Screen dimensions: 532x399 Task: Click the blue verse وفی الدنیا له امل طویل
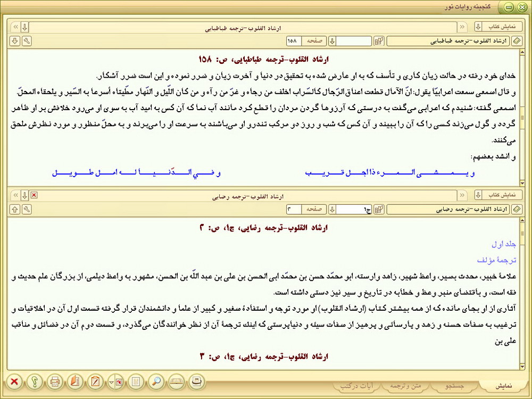click(136, 173)
